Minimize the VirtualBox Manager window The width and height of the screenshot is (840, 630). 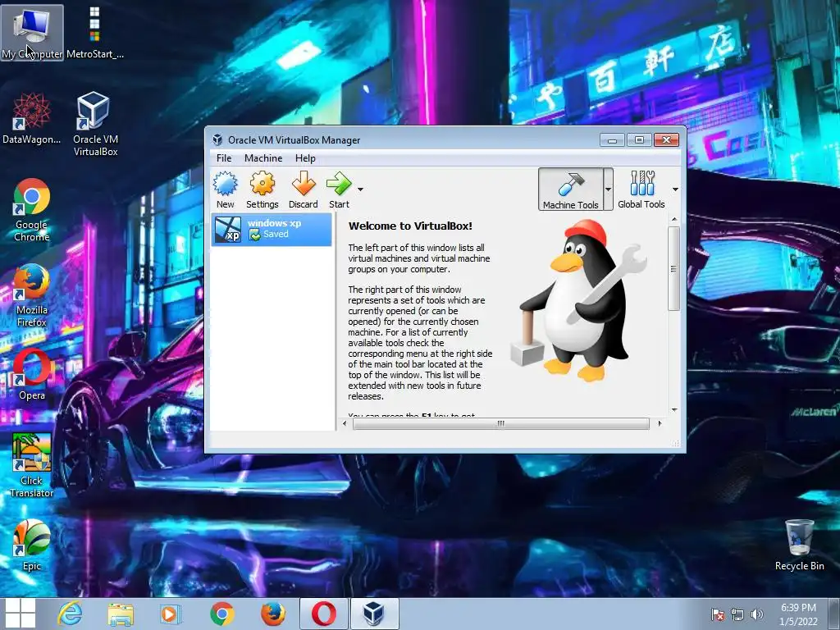coord(612,139)
